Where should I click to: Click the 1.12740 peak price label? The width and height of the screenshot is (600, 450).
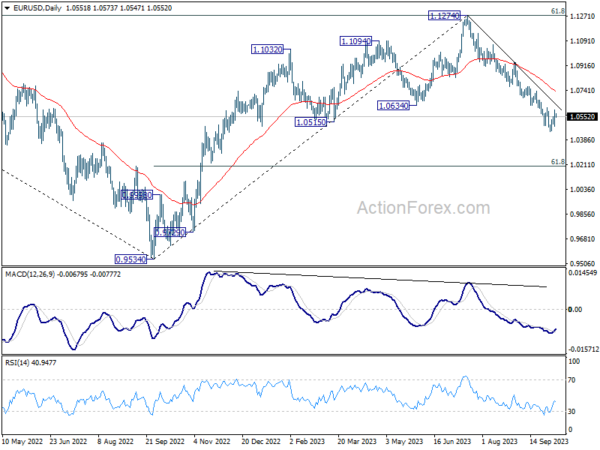click(444, 16)
